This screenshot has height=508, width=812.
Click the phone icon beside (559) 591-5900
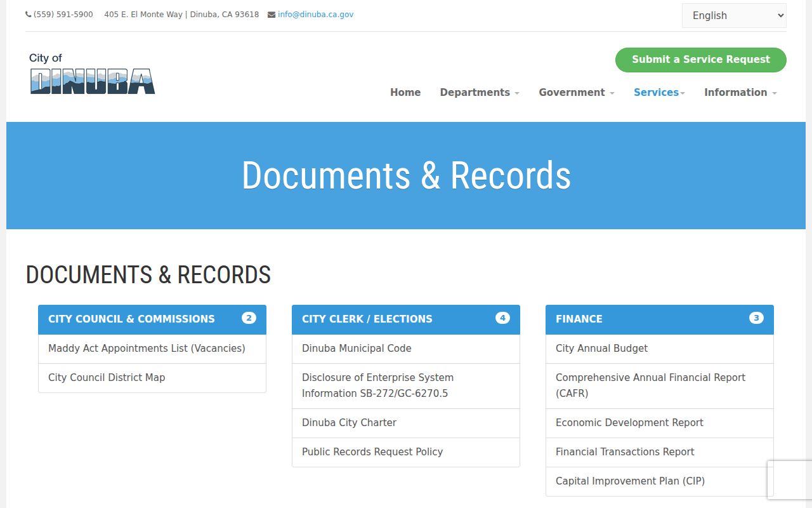[x=29, y=15]
